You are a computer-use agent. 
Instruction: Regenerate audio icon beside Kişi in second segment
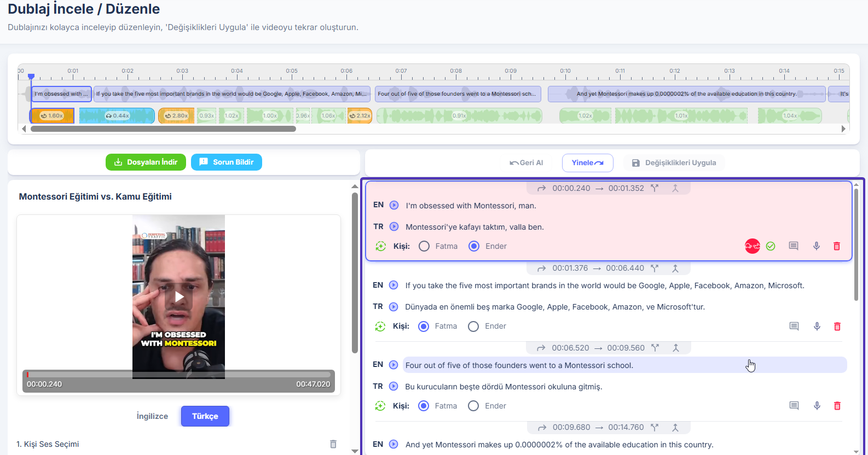tap(380, 326)
